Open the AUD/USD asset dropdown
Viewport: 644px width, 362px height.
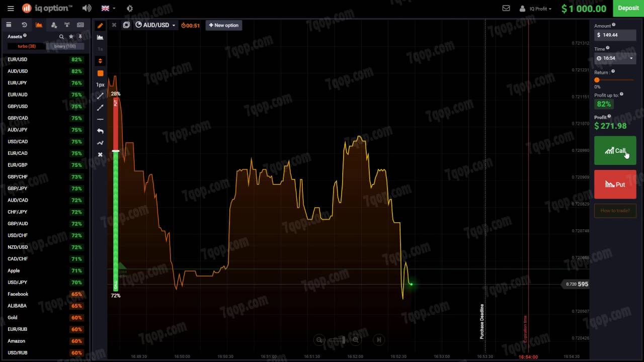[155, 25]
